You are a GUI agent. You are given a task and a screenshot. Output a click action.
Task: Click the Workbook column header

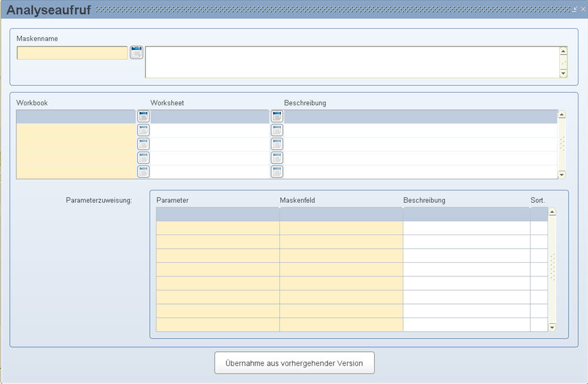point(32,103)
